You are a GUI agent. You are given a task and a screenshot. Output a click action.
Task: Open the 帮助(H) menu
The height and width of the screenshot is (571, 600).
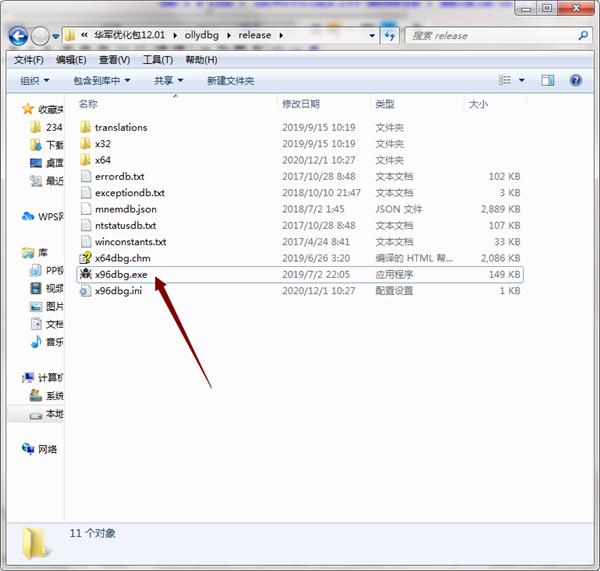[x=201, y=60]
